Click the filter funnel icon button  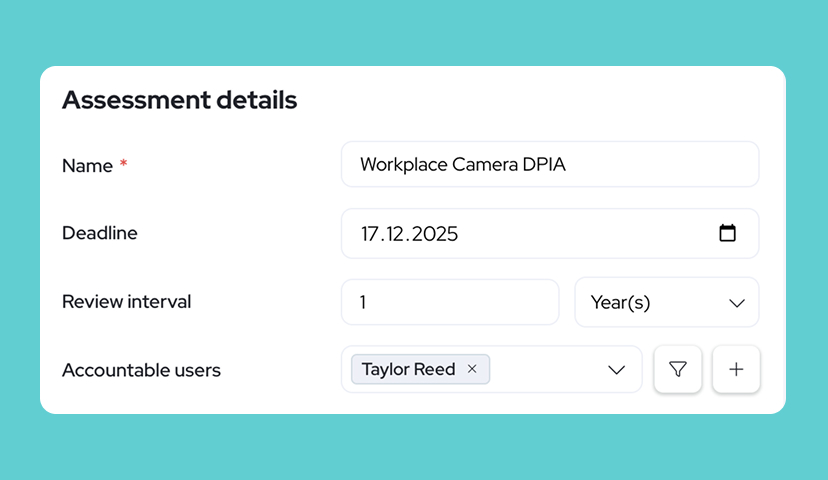coord(678,369)
